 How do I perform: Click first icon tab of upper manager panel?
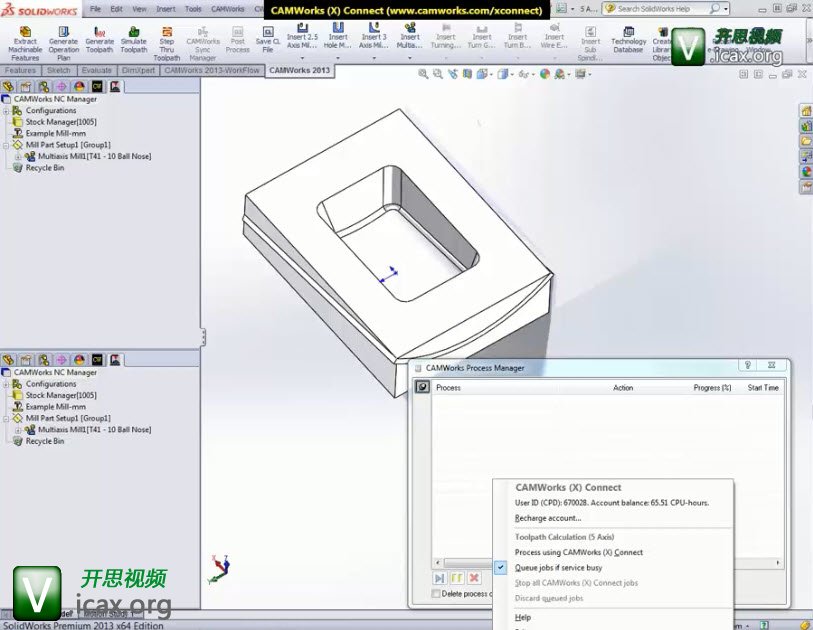[x=8, y=86]
